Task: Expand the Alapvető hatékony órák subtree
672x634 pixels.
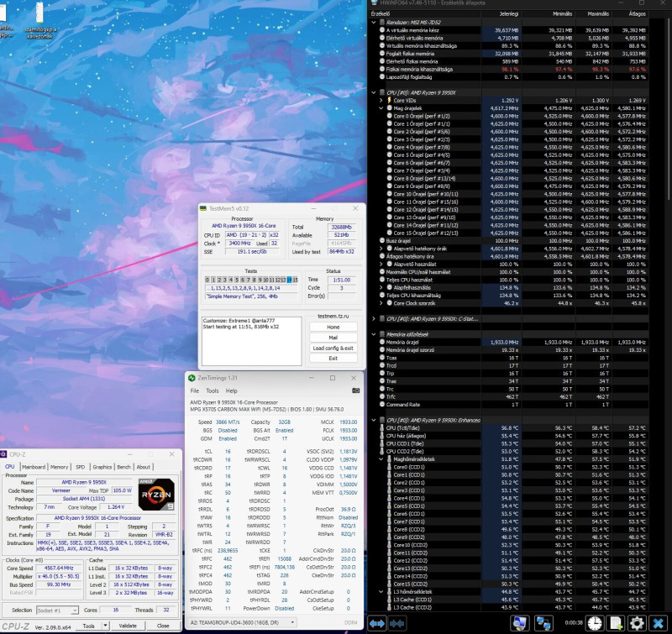Action: pyautogui.click(x=381, y=249)
